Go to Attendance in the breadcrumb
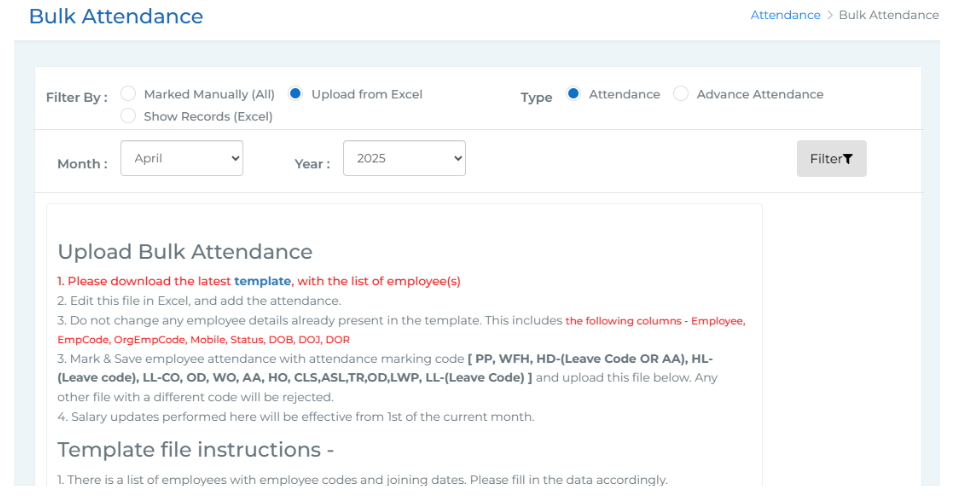 pos(785,15)
